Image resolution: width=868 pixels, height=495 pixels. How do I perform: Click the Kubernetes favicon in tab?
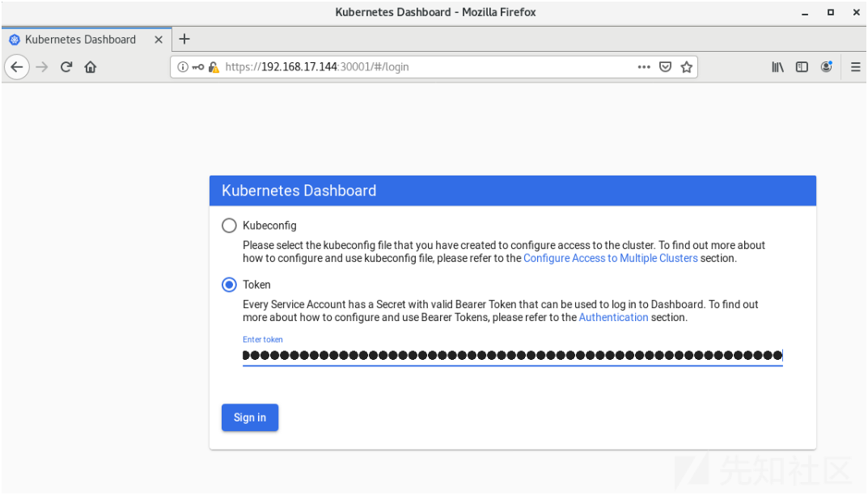(x=15, y=40)
